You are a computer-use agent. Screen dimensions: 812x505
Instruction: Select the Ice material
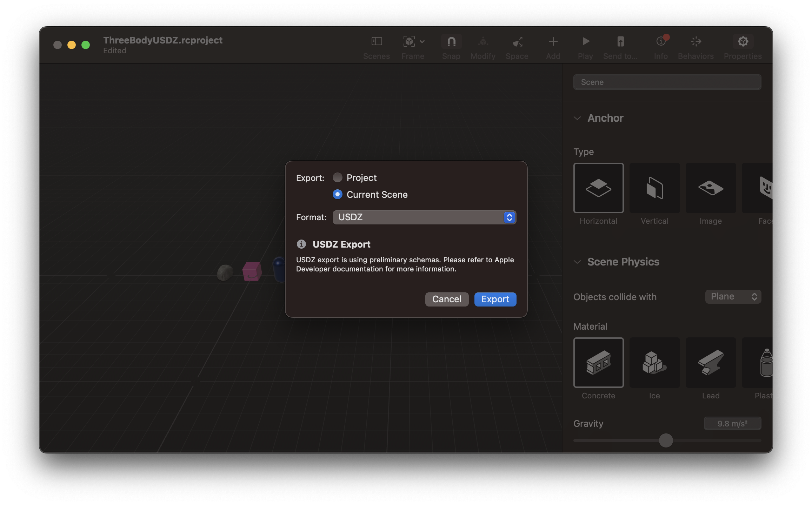[654, 363]
